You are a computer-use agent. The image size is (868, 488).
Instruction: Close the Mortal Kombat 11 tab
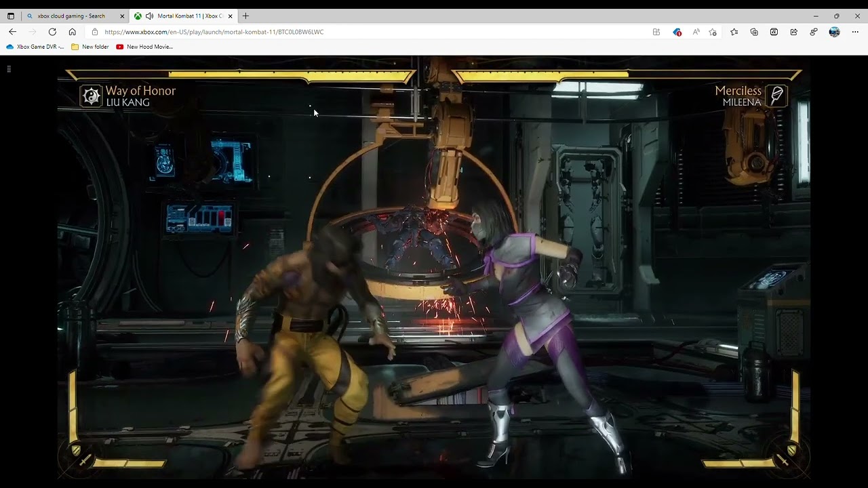(x=231, y=16)
